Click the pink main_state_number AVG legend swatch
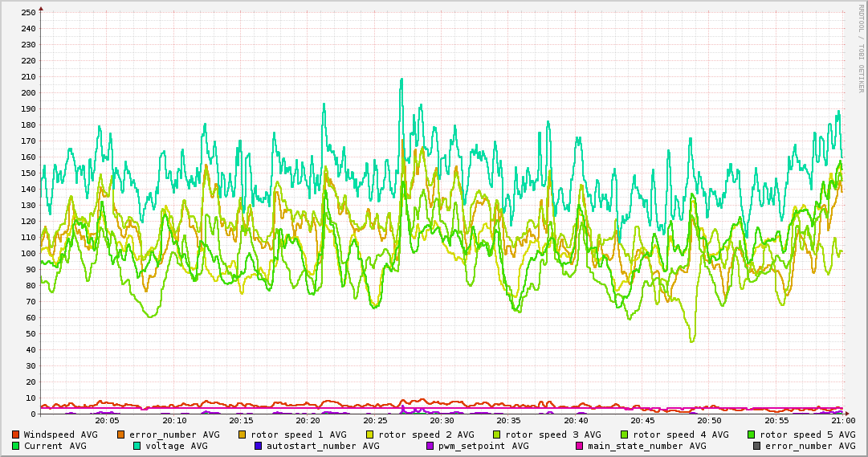The image size is (868, 457). pos(580,446)
